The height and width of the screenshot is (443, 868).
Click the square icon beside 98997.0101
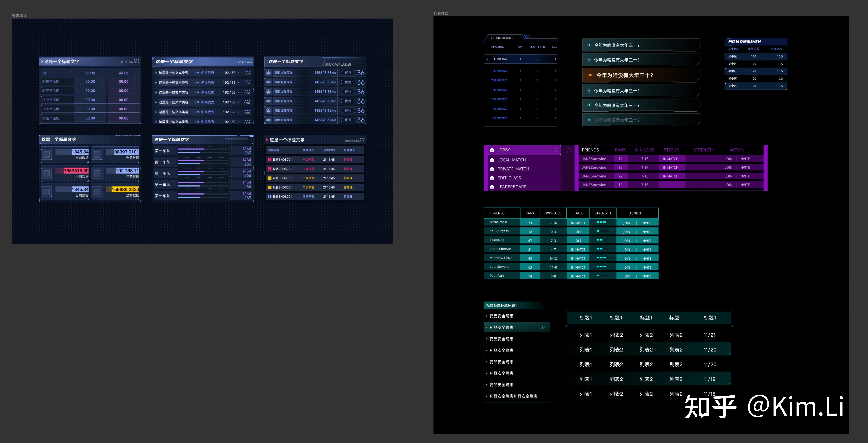coord(97,154)
